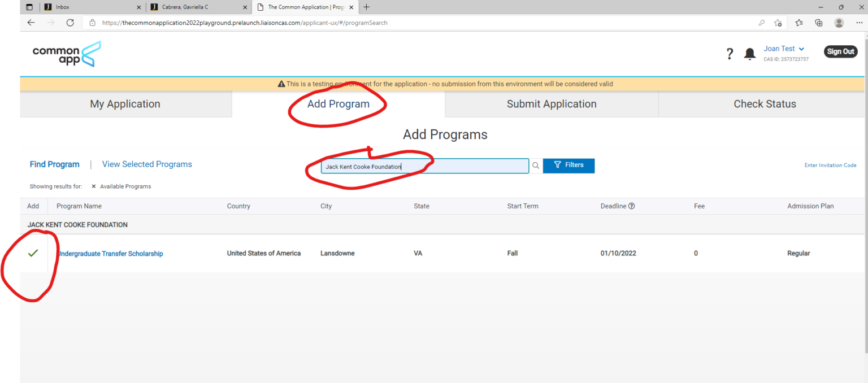The width and height of the screenshot is (868, 383).
Task: Click the Sign Out button
Action: point(840,51)
